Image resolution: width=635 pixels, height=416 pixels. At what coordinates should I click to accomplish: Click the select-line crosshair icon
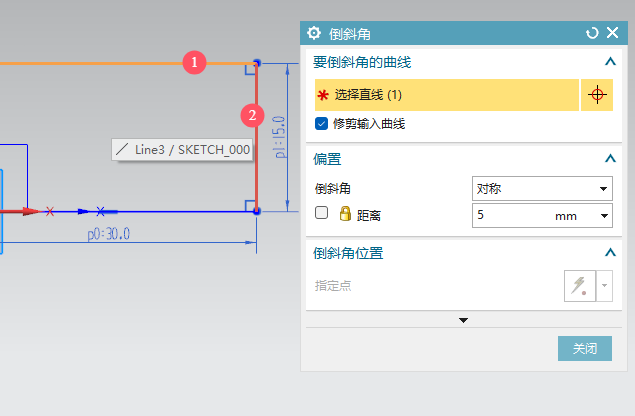tap(598, 95)
